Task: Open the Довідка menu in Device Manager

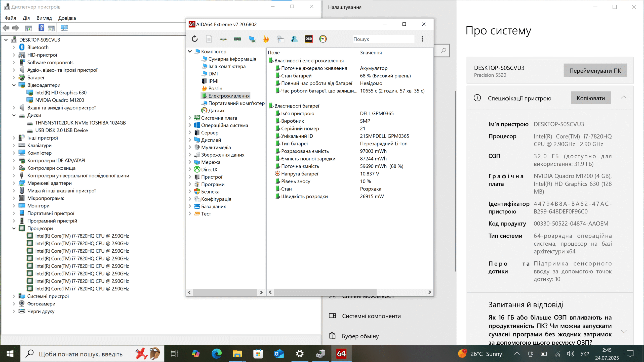Action: tap(67, 18)
